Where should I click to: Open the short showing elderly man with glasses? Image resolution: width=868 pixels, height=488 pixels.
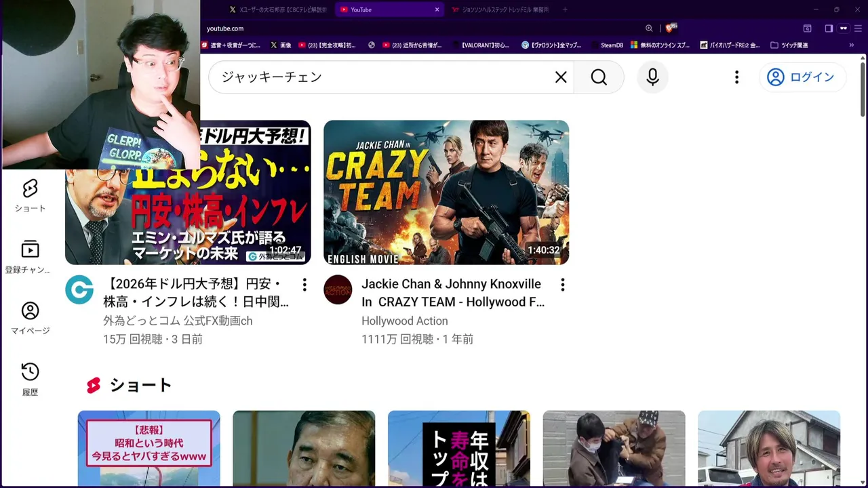coord(304,449)
